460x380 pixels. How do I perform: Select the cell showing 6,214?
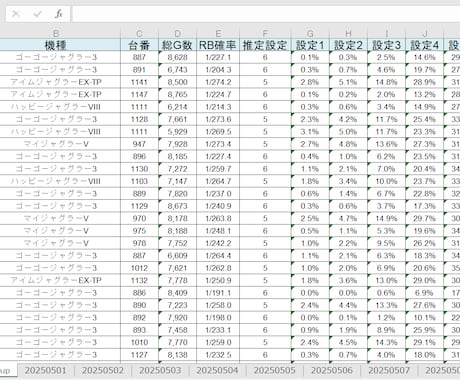[x=178, y=107]
